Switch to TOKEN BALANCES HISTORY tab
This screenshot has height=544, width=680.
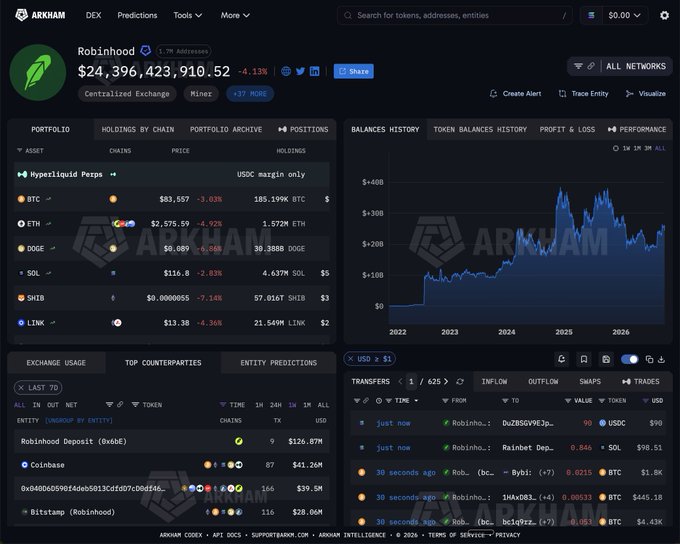tap(480, 129)
